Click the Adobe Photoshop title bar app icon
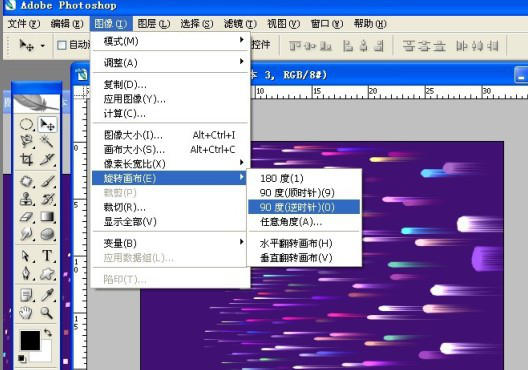This screenshot has width=528, height=370. point(9,5)
